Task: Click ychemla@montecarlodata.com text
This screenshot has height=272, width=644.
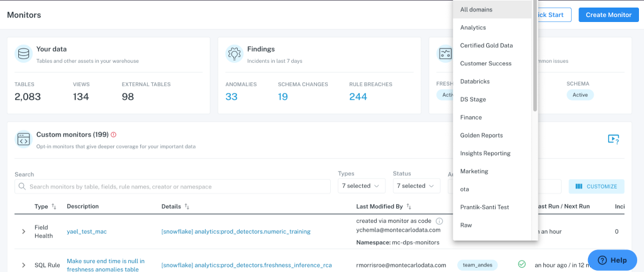Action: click(x=397, y=230)
